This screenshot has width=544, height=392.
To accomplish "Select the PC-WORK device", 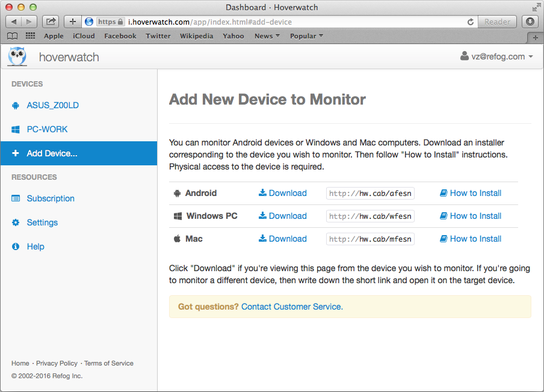I will pos(79,129).
